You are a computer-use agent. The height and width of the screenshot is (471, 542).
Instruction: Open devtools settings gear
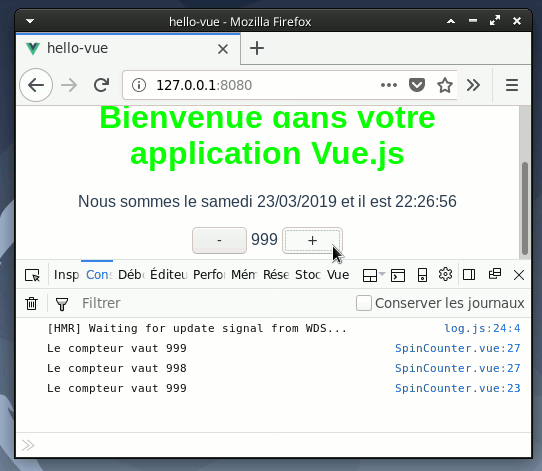pyautogui.click(x=445, y=275)
